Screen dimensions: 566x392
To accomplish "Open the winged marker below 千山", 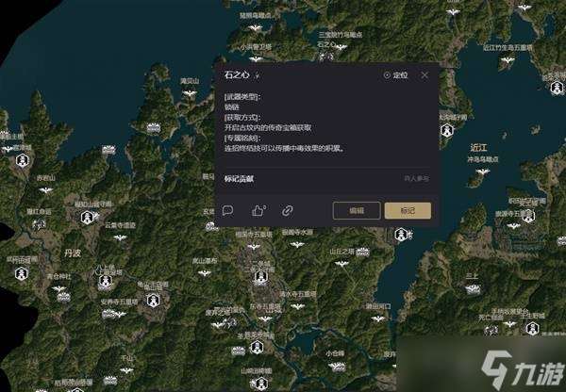I will click(x=126, y=370).
